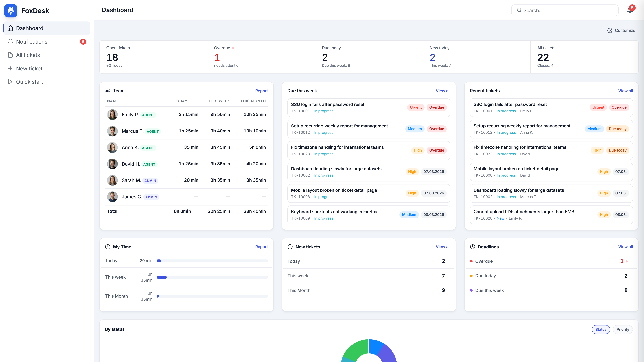Open Quick start from sidebar

(47, 82)
